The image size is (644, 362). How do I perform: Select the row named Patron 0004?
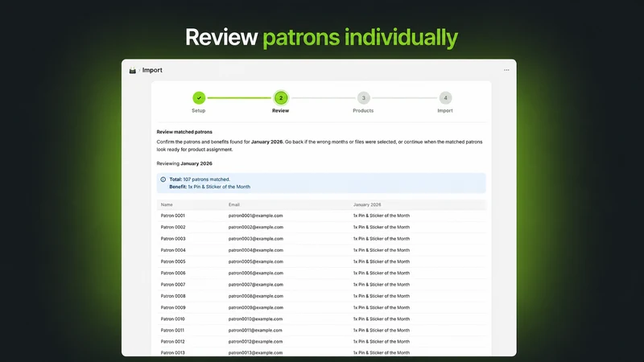tap(321, 250)
